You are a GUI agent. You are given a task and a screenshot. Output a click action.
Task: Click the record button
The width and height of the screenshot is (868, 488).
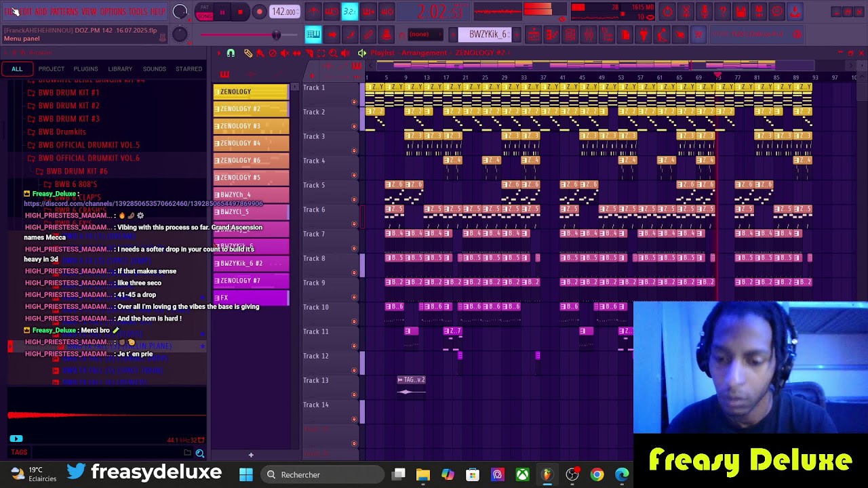[259, 12]
